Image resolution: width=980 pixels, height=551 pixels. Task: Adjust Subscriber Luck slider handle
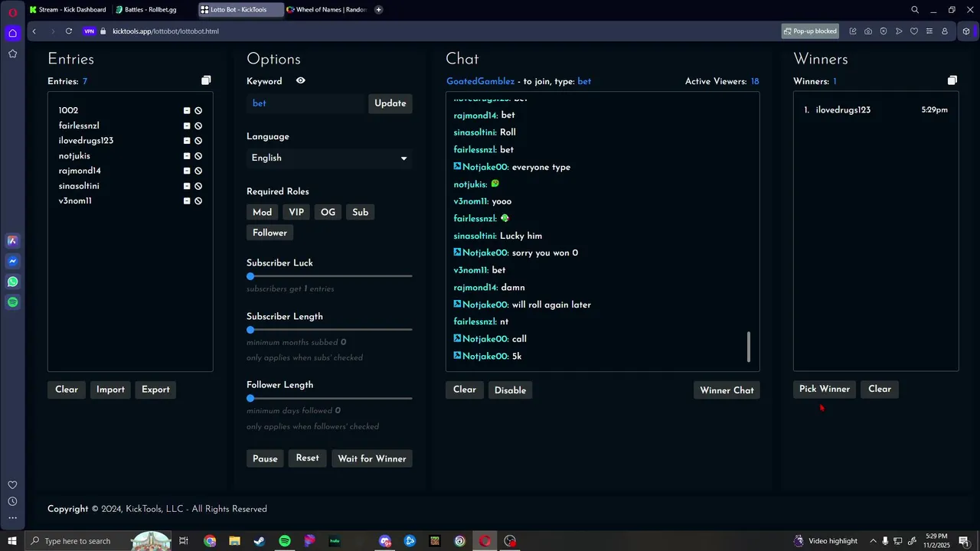pyautogui.click(x=250, y=276)
